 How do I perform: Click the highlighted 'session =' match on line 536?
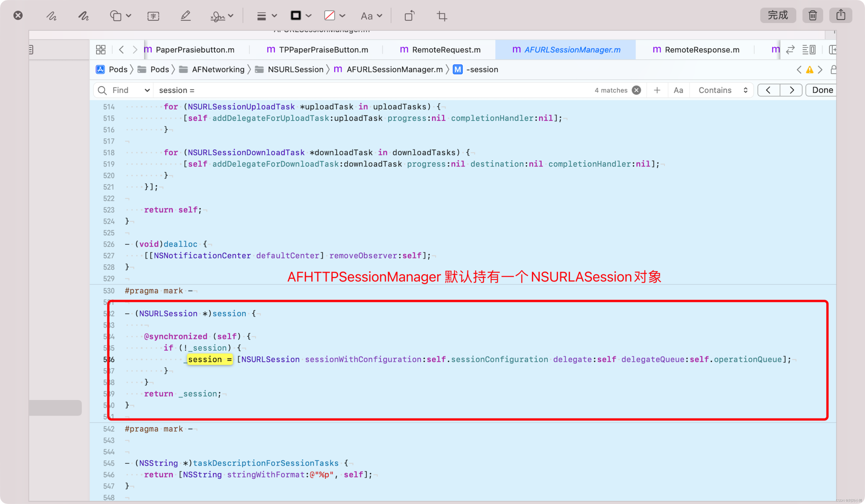point(210,359)
